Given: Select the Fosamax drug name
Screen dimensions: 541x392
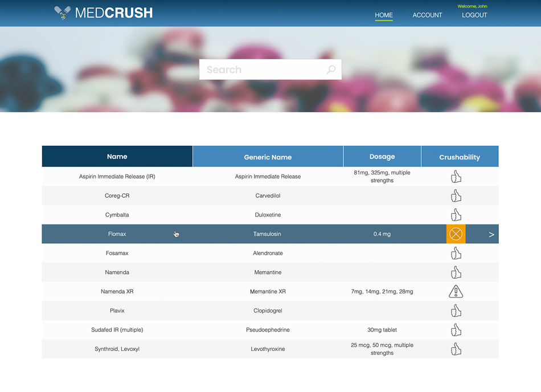Looking at the screenshot, I should pyautogui.click(x=117, y=253).
